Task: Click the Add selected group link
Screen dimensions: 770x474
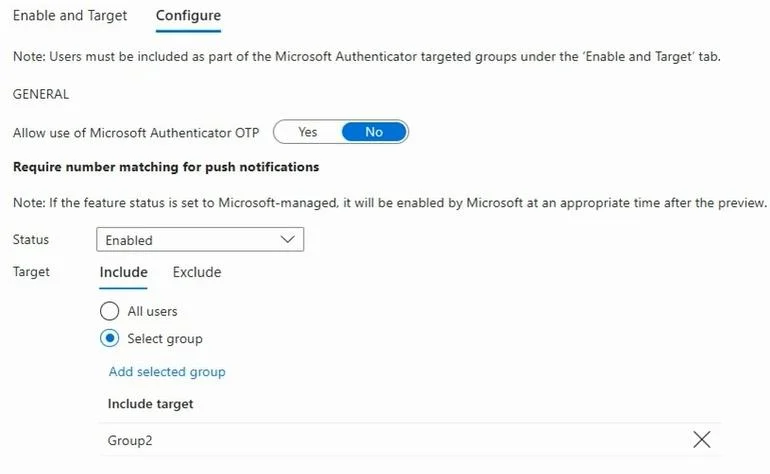Action: click(167, 372)
